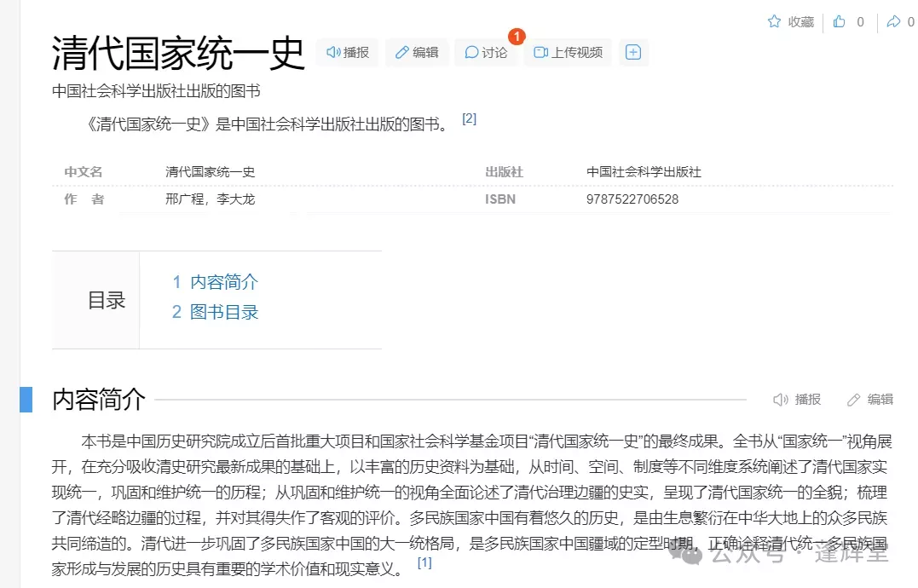Jump to 1 内容简介 in contents

coord(215,282)
